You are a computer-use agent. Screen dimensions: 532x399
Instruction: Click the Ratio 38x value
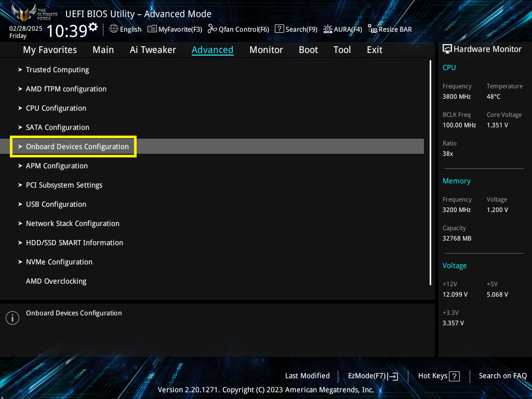(447, 154)
